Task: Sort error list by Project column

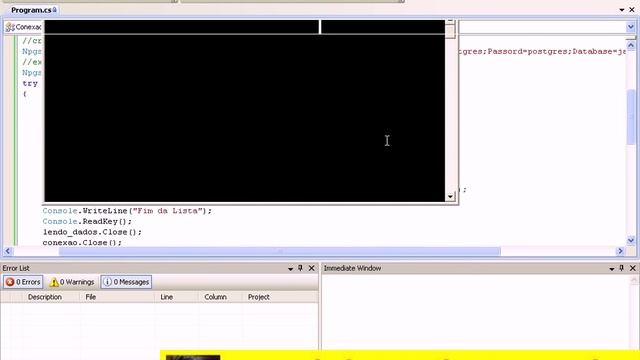Action: coord(259,297)
